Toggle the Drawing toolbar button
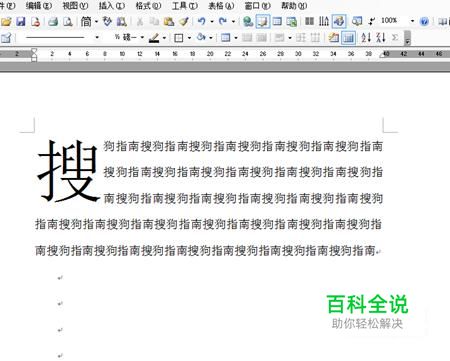 coord(339,22)
